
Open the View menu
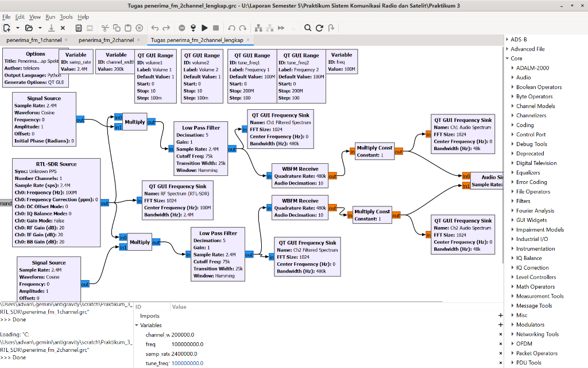coord(35,17)
